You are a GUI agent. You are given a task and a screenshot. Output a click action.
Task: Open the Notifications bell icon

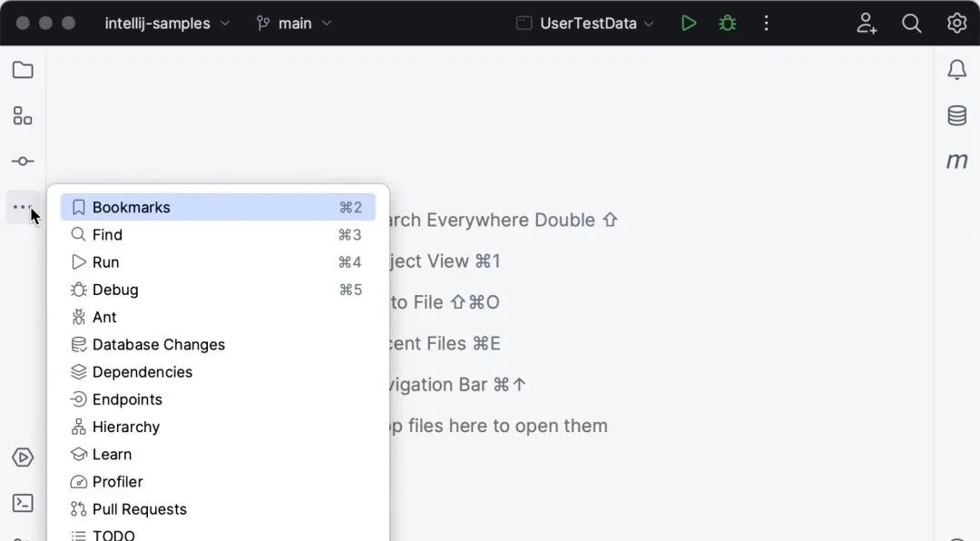pos(957,69)
